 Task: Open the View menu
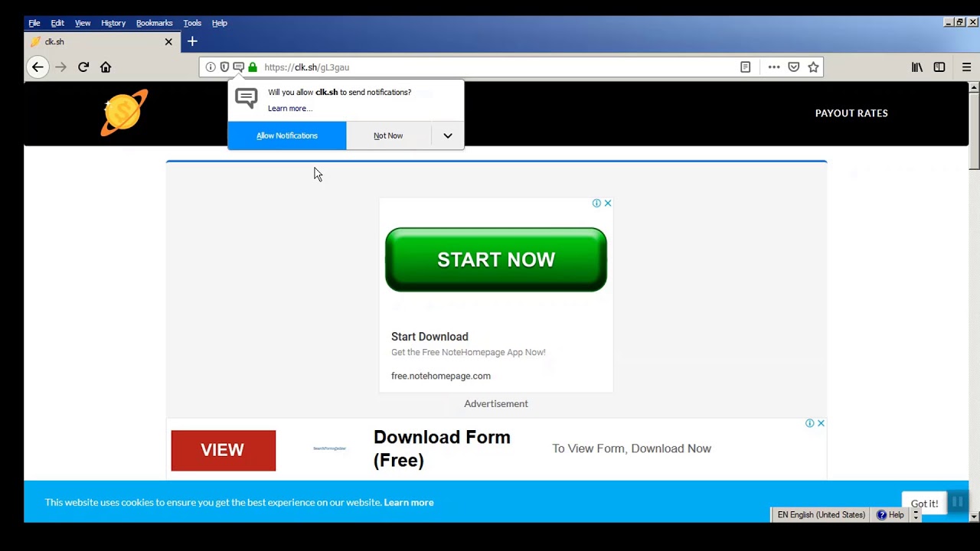point(83,23)
